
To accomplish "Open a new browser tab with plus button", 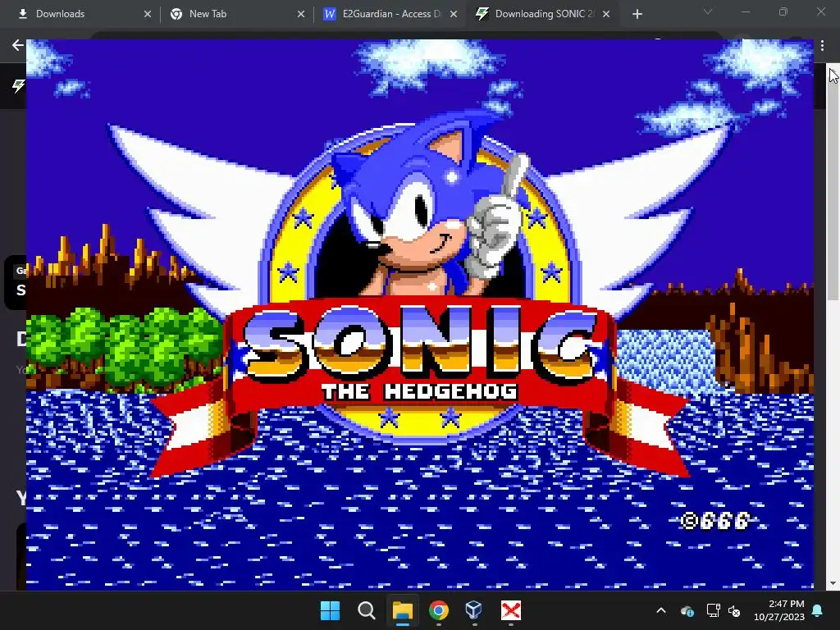I will tap(637, 15).
